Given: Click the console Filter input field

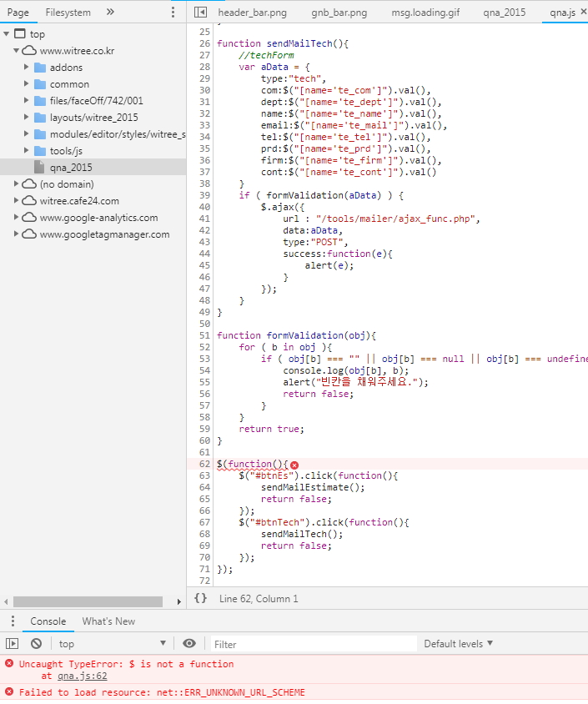Looking at the screenshot, I should (x=314, y=644).
